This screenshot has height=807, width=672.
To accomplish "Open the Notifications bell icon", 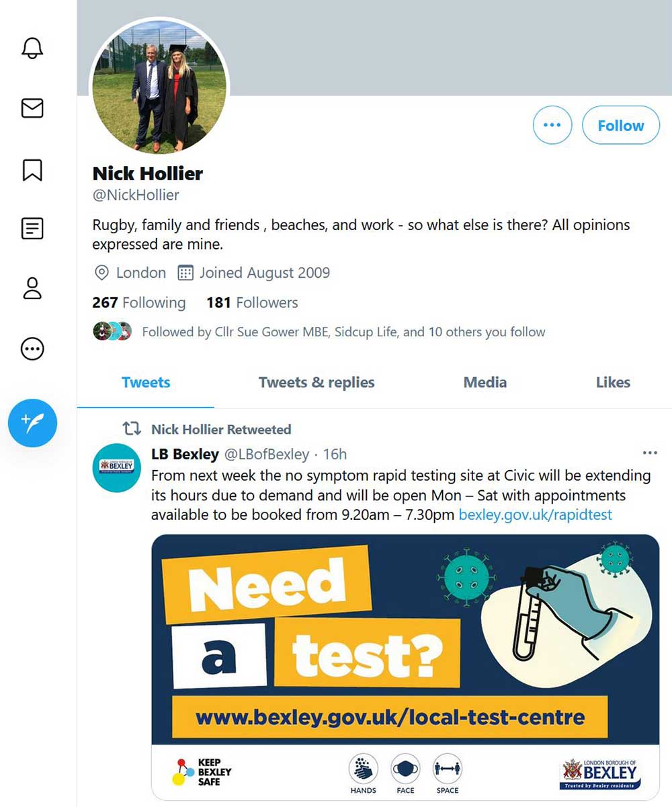I will (x=32, y=48).
